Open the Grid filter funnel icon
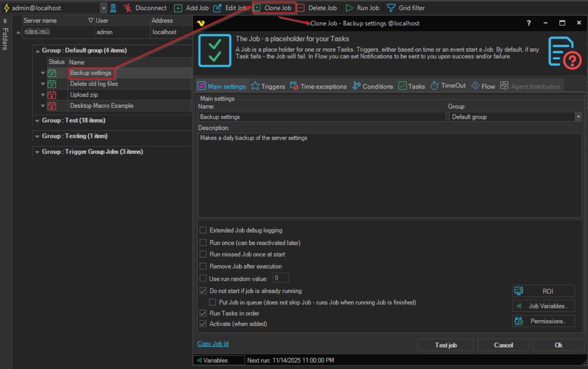This screenshot has width=588, height=369. (391, 8)
